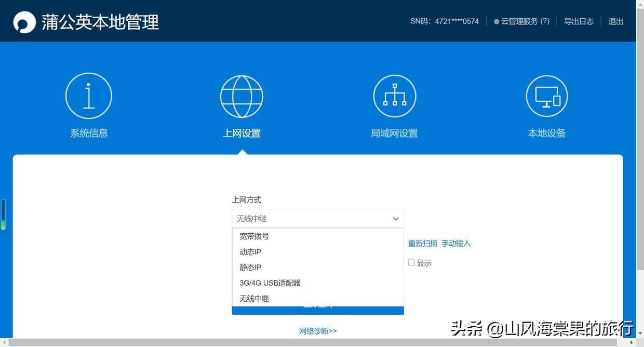Collapse the 上网方式 dropdown arrow

click(396, 219)
